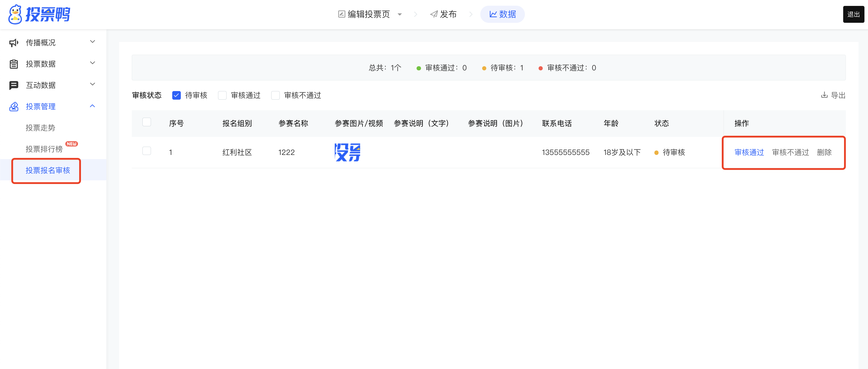
Task: Check the 审核通过 filter checkbox
Action: click(x=222, y=96)
